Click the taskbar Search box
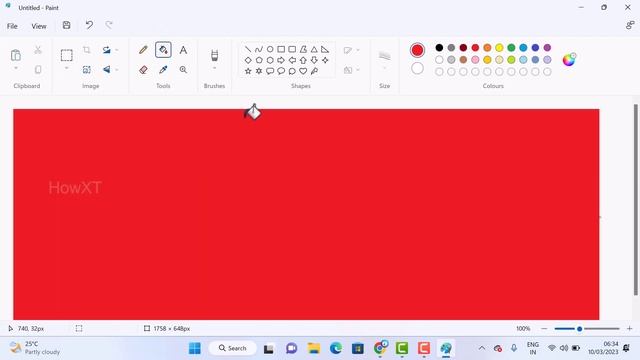Viewport: 640px width, 360px height. [x=233, y=348]
